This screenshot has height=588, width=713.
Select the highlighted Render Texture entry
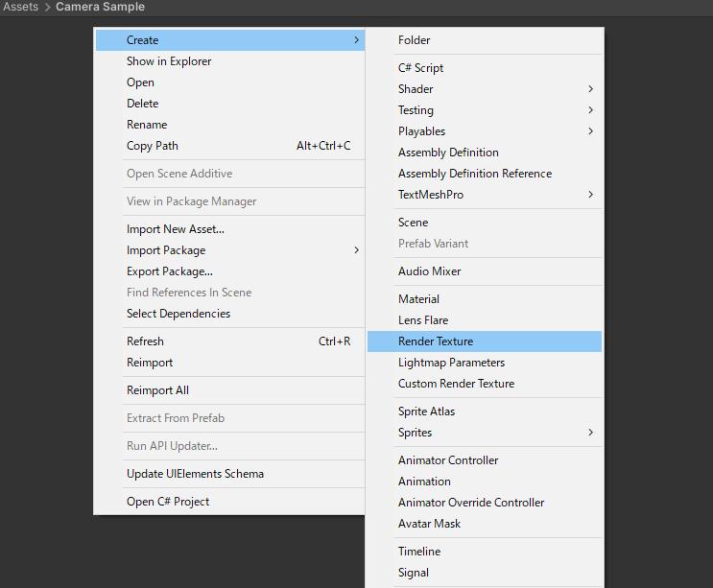coord(485,341)
